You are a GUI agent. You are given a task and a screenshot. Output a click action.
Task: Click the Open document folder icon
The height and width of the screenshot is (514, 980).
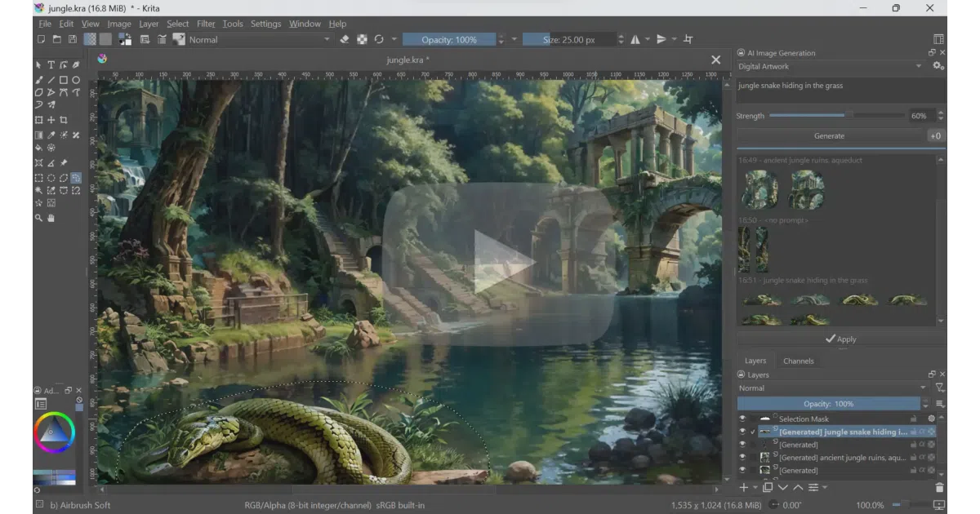(57, 39)
